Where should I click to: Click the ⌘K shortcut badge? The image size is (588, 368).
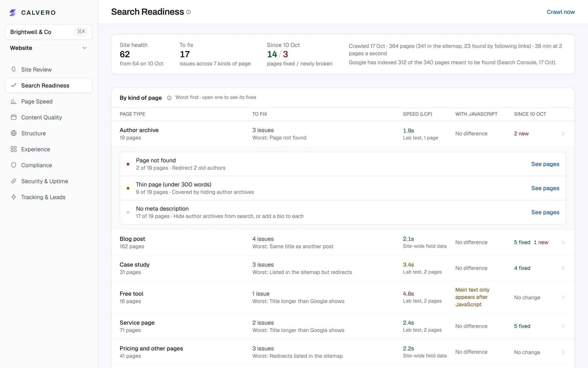tap(81, 32)
